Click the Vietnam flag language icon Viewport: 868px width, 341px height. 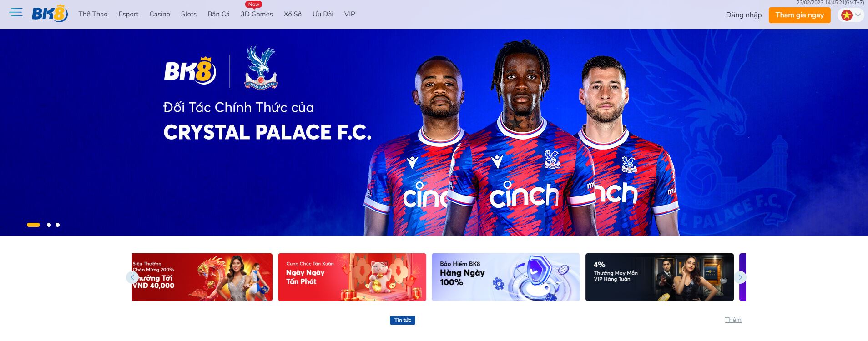(x=846, y=15)
